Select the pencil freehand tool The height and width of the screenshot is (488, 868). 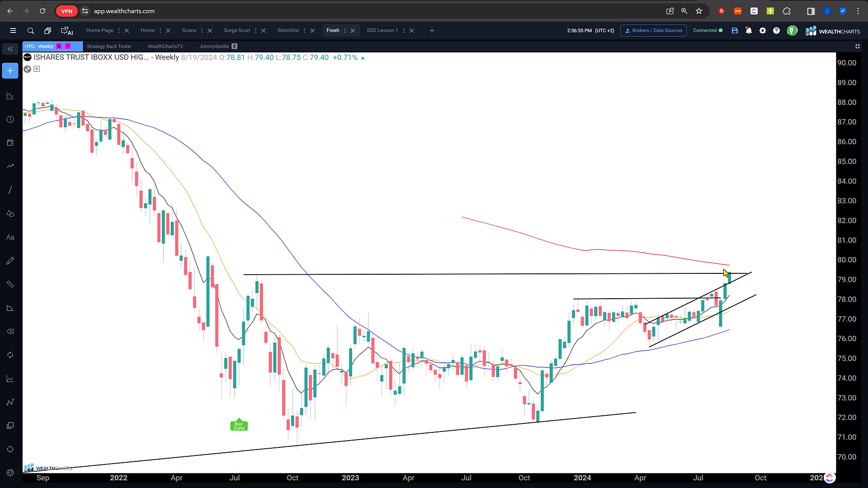(10, 261)
